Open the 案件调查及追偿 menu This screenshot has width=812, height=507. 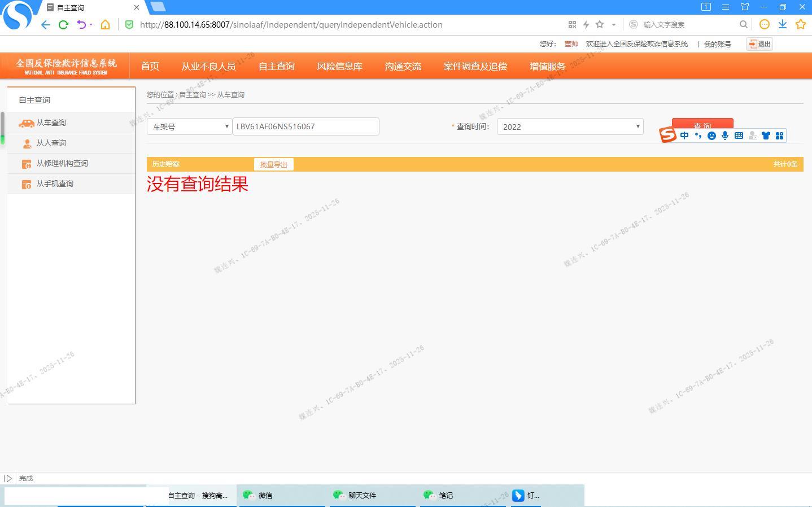tap(475, 66)
